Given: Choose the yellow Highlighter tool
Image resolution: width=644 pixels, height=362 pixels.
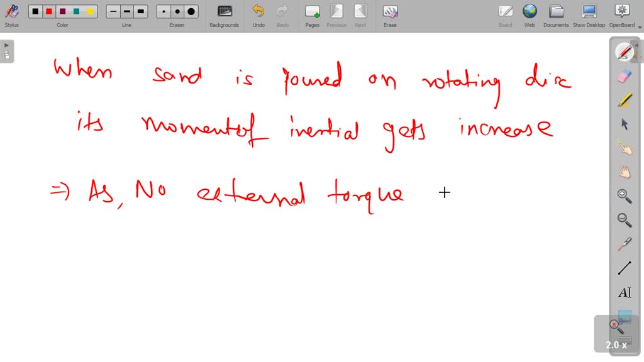Looking at the screenshot, I should point(624,100).
